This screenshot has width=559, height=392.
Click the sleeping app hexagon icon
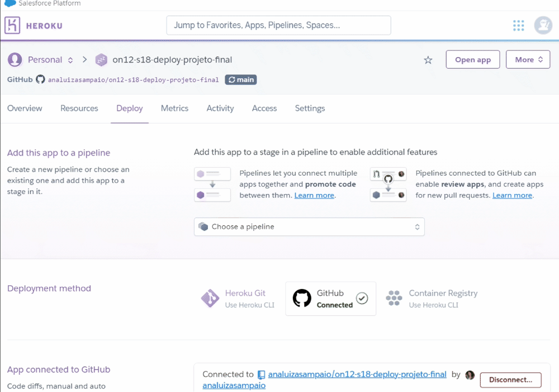coord(101,60)
